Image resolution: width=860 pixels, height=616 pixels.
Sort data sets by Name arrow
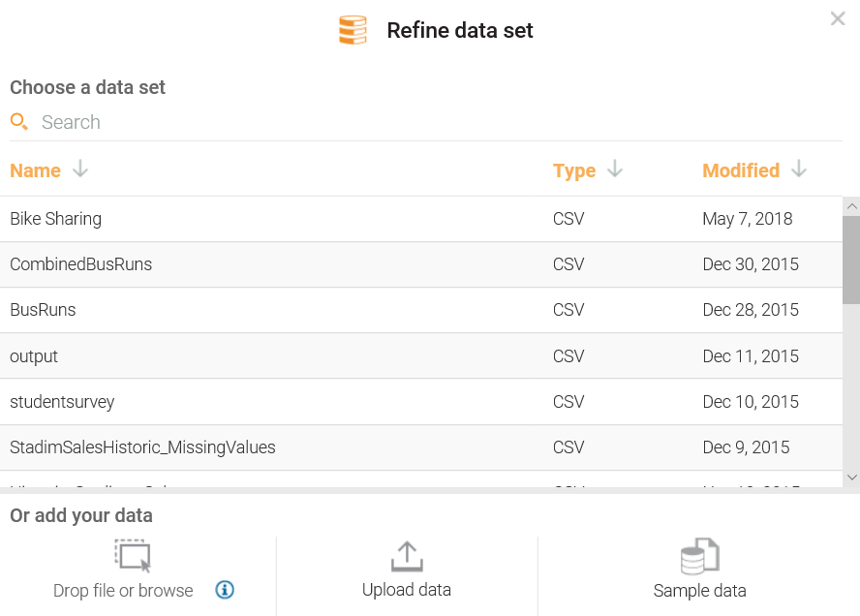pyautogui.click(x=80, y=169)
